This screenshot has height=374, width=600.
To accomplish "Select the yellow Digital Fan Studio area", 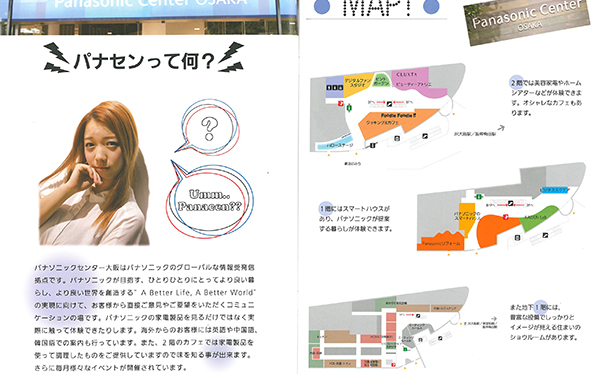I will click(x=358, y=84).
